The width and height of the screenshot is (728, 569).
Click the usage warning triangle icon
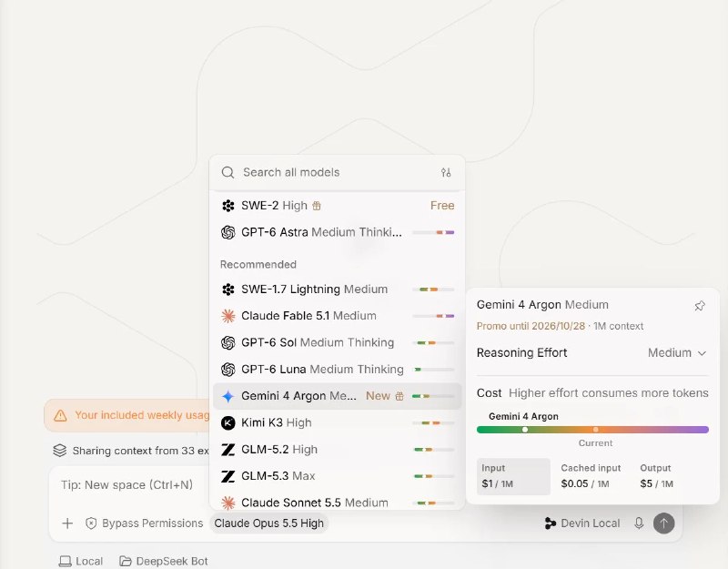[x=60, y=415]
